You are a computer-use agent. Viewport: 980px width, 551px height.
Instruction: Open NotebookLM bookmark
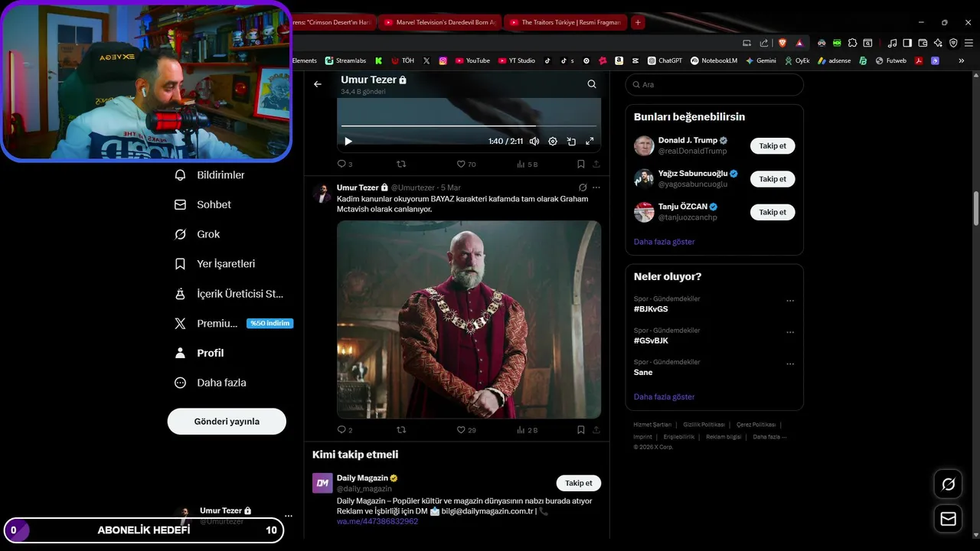(714, 60)
